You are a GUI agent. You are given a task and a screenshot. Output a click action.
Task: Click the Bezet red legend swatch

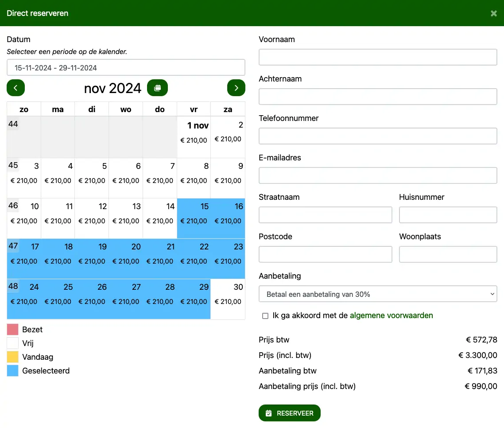[12, 330]
